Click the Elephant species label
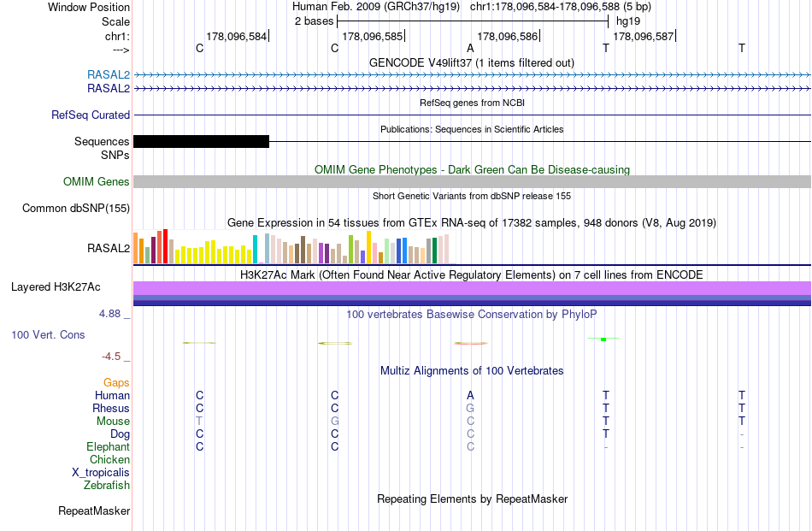 click(x=108, y=446)
